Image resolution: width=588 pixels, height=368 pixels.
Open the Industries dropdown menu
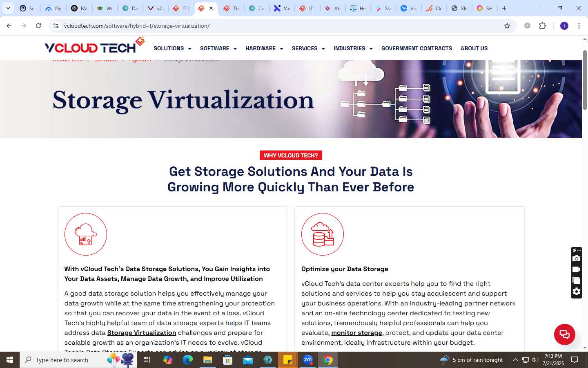click(353, 48)
